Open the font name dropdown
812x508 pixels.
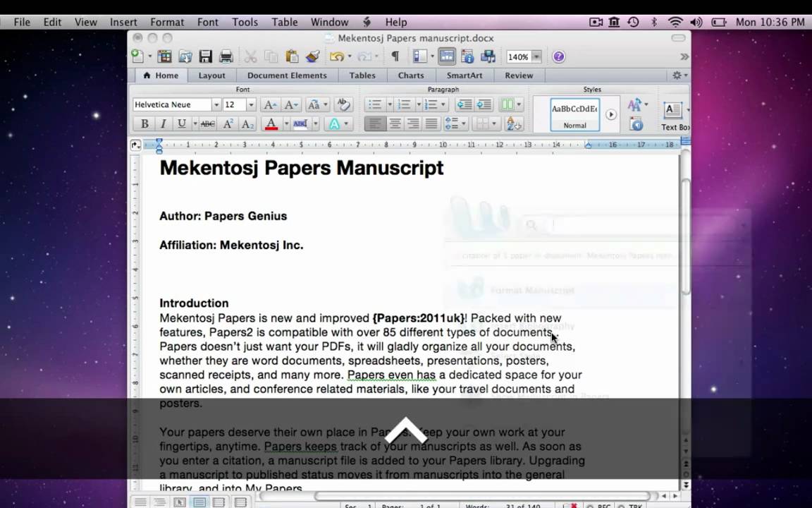pyautogui.click(x=216, y=104)
